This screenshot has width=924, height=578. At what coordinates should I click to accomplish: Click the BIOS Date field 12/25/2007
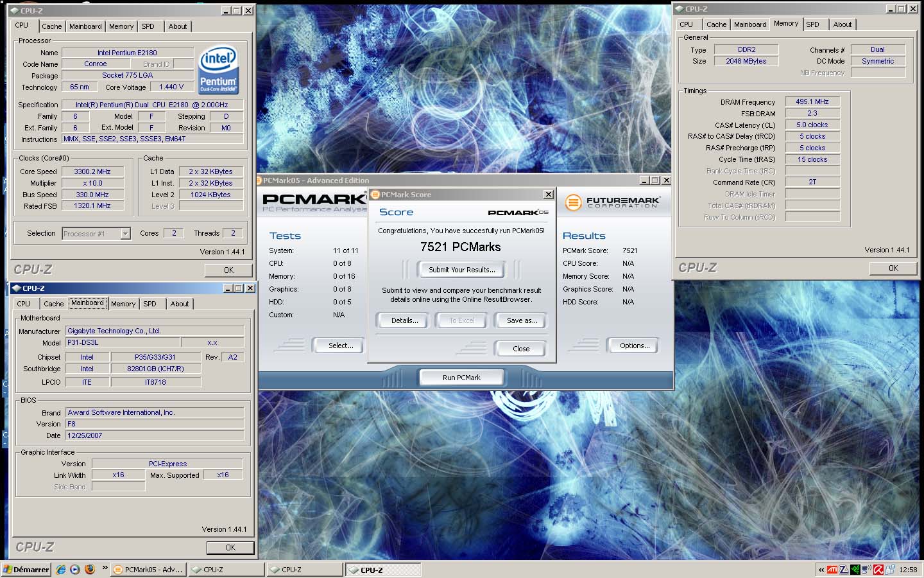pyautogui.click(x=154, y=435)
